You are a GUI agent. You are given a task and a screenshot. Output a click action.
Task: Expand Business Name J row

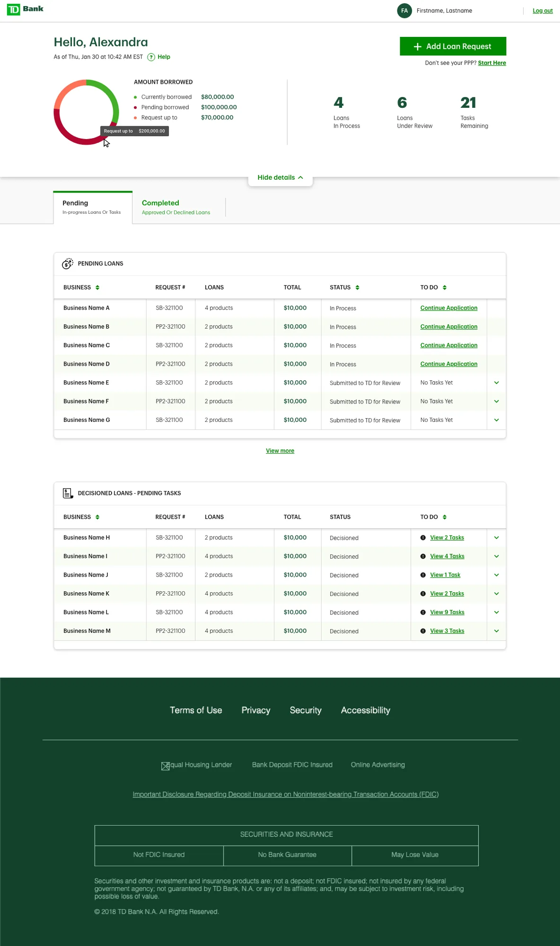[497, 575]
